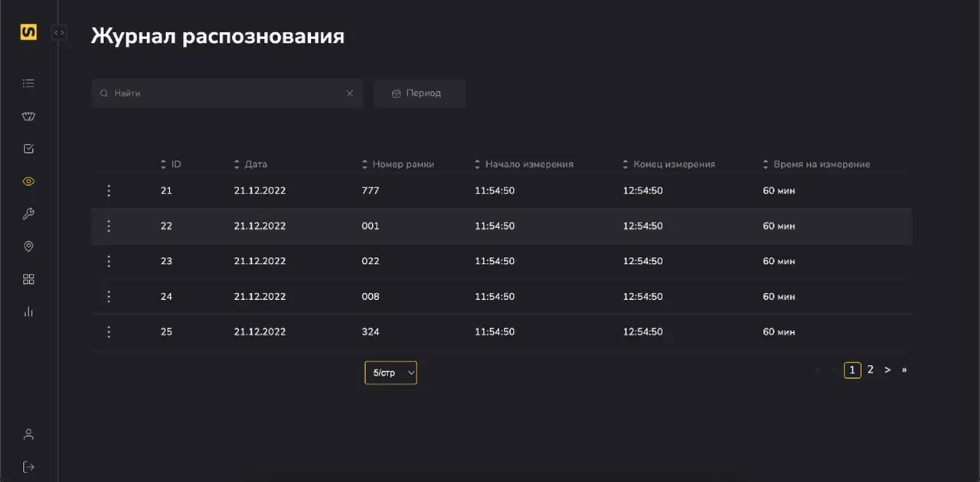Screen dimensions: 980x482
Task: Open the Период date filter
Action: tap(420, 93)
